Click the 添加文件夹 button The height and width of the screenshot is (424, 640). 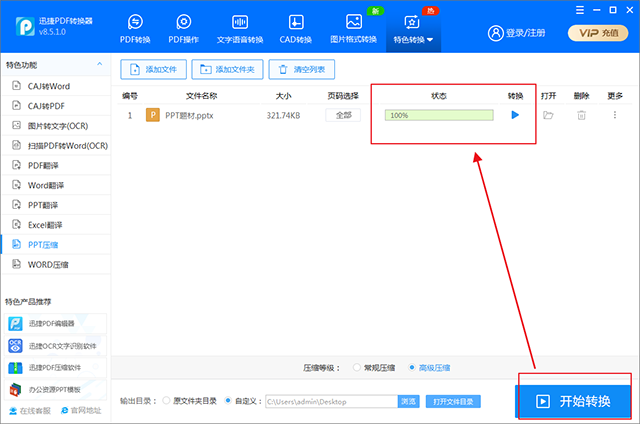227,69
